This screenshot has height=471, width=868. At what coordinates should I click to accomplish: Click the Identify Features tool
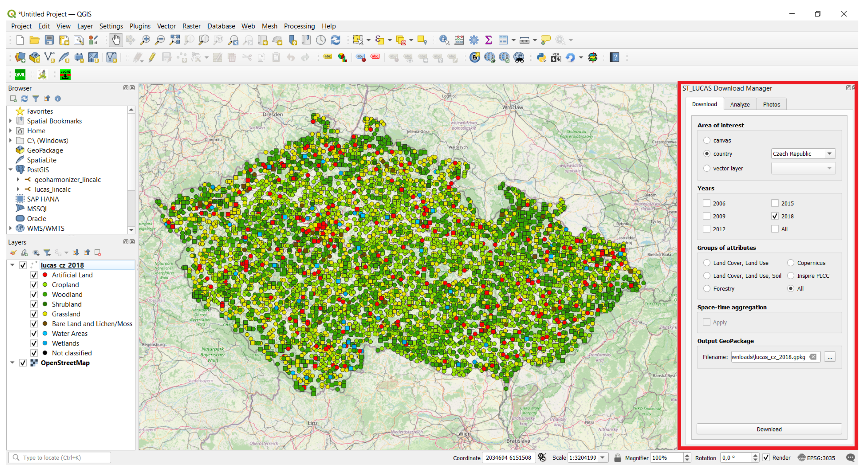click(444, 40)
